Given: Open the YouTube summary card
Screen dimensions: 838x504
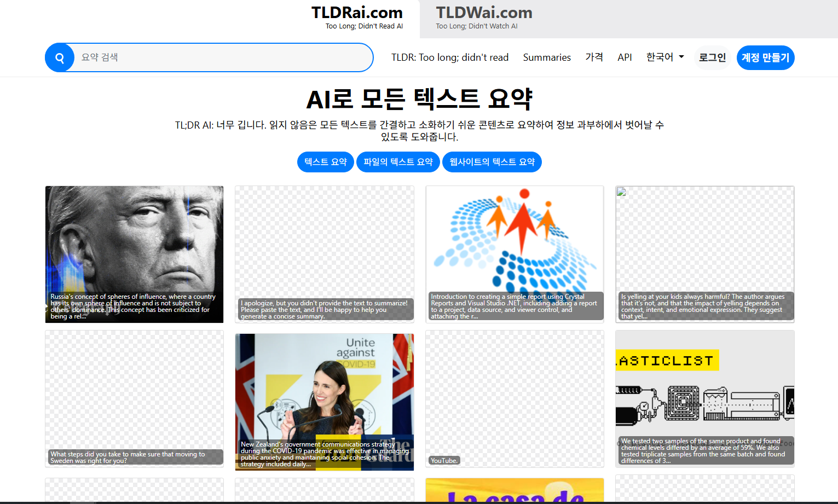Looking at the screenshot, I should point(515,399).
